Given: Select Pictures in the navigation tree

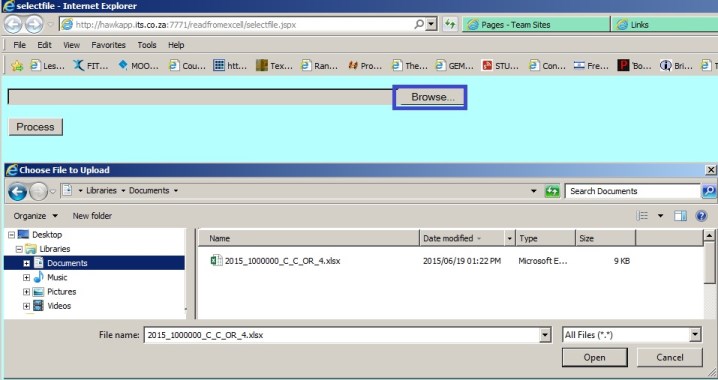Looking at the screenshot, I should pos(61,292).
